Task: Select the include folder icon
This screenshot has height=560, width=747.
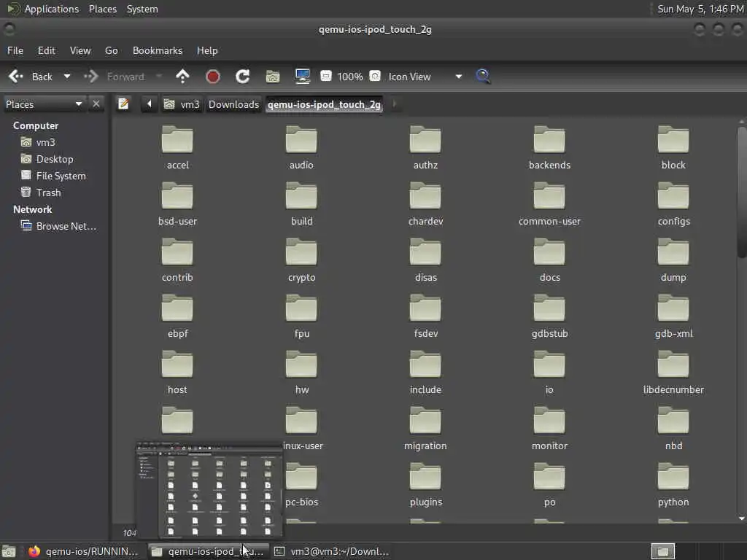Action: point(425,365)
